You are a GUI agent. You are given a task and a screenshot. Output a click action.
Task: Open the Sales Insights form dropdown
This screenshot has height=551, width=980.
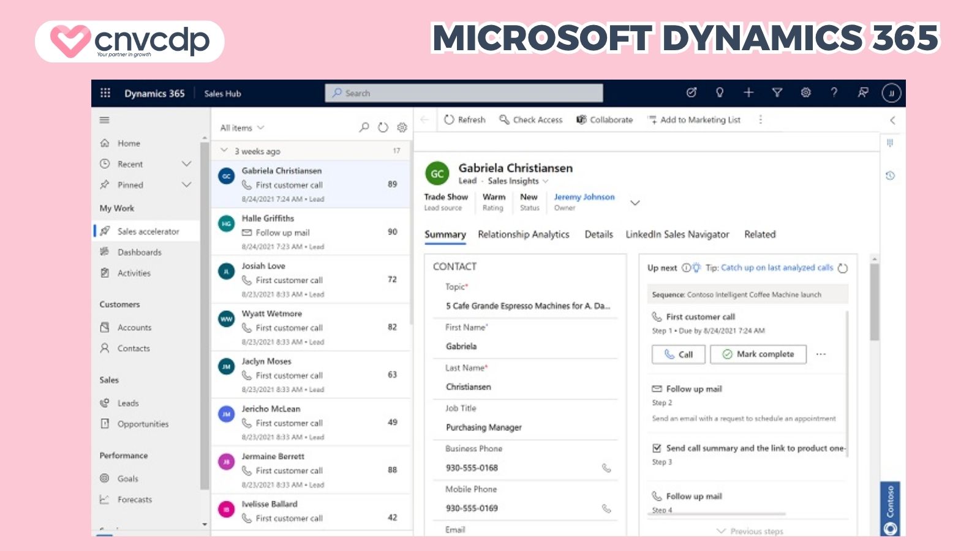click(518, 181)
